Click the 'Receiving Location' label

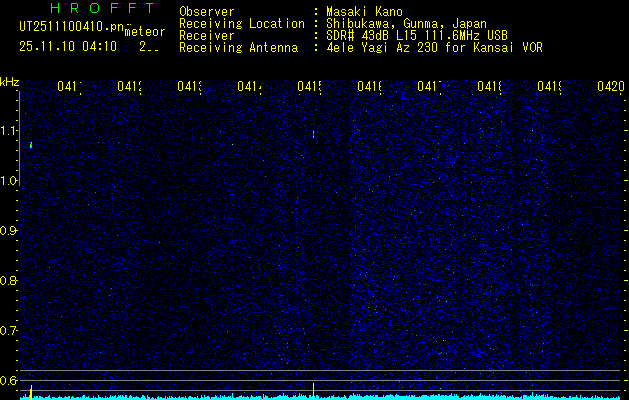point(242,24)
